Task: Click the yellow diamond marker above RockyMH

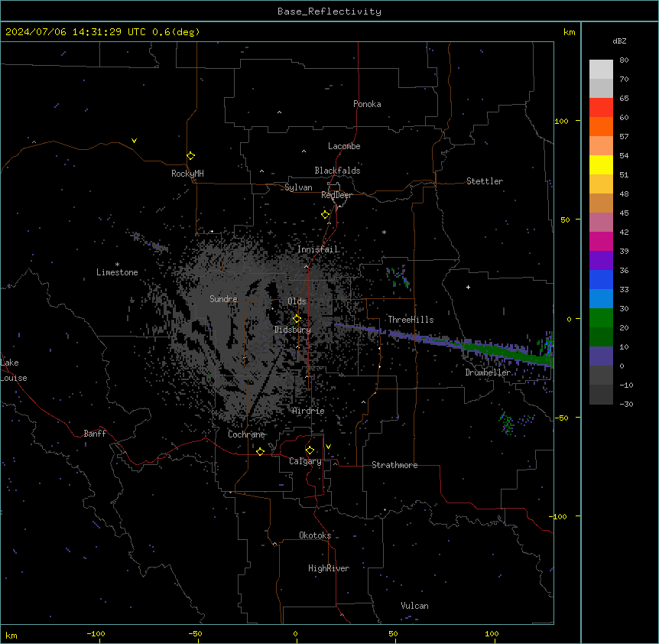Action: tap(190, 156)
